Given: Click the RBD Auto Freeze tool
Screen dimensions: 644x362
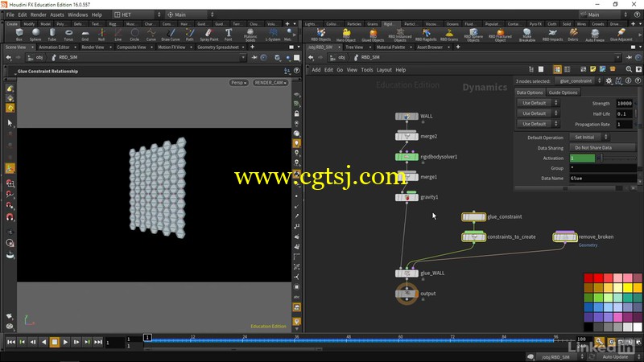Looking at the screenshot, I should [x=595, y=35].
